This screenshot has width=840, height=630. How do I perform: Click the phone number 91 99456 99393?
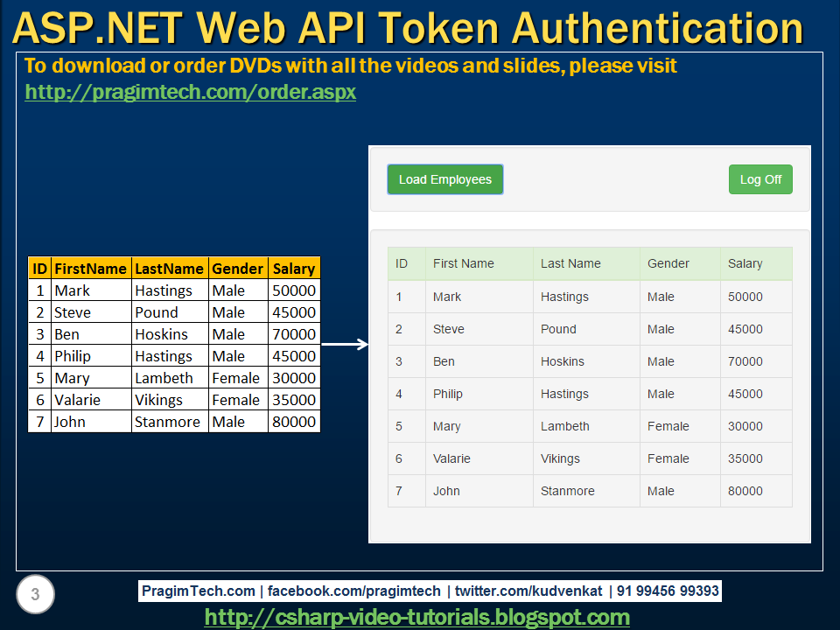tap(668, 591)
